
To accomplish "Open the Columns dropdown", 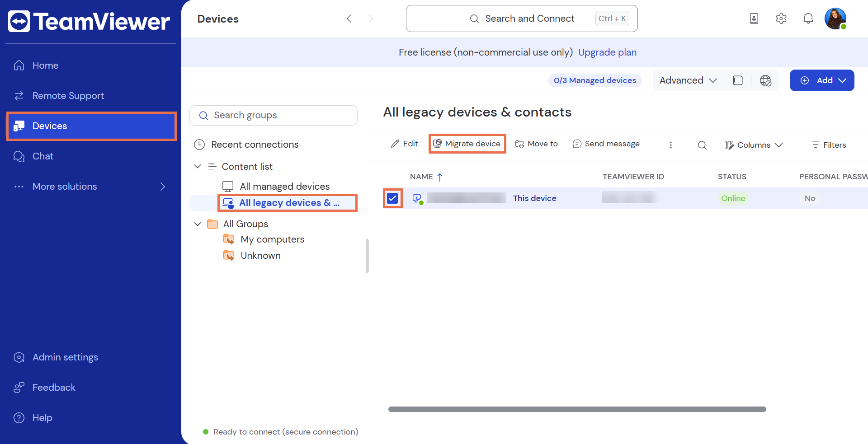I will (754, 145).
